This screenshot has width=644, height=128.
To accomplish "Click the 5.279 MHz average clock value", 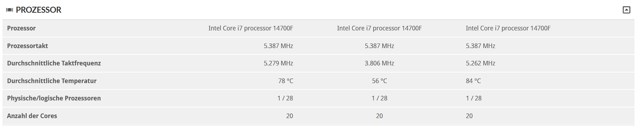I will [278, 63].
